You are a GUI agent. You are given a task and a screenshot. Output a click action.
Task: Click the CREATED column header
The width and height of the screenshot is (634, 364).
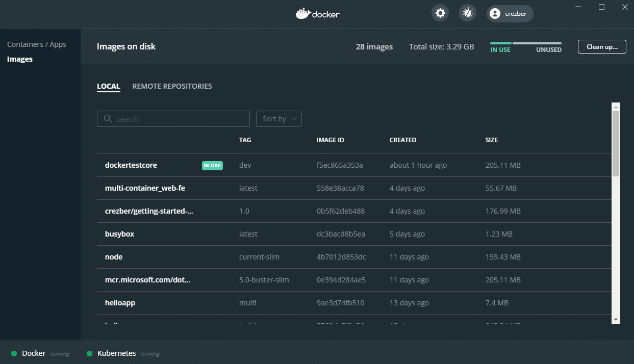coord(403,140)
